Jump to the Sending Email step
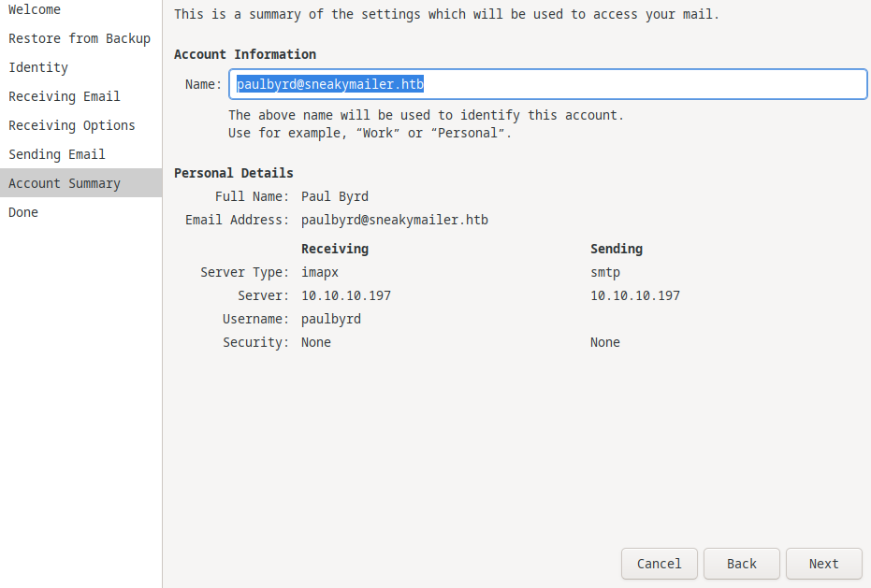The image size is (871, 588). (x=56, y=154)
